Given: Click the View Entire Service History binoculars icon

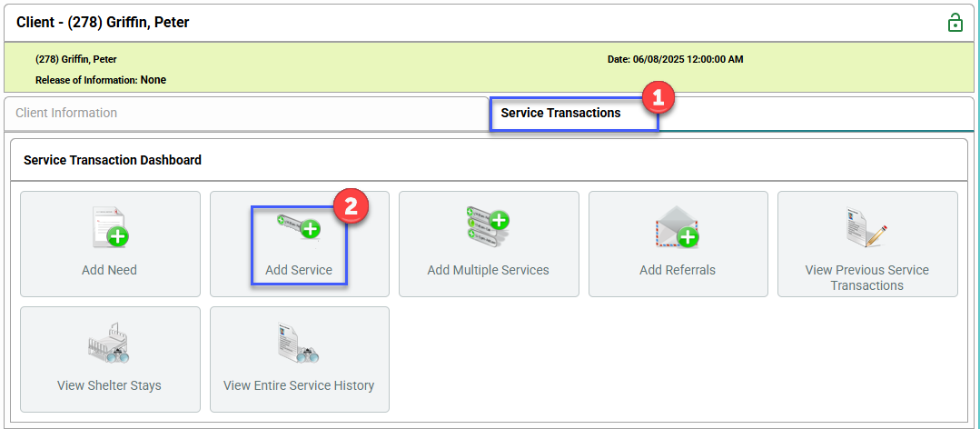Looking at the screenshot, I should click(x=299, y=344).
